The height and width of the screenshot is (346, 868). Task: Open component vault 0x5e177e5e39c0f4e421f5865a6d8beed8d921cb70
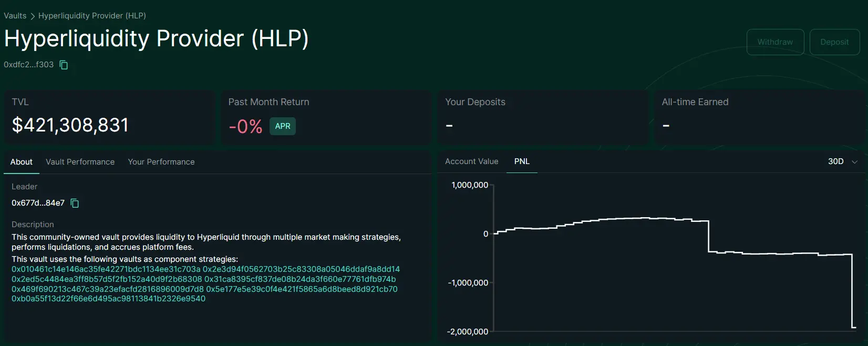pos(302,289)
